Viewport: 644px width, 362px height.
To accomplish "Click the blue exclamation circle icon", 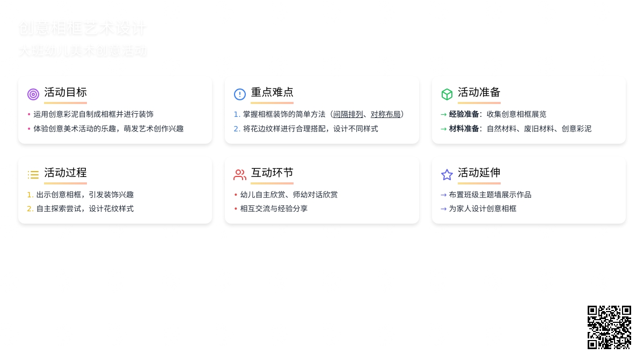I will pyautogui.click(x=240, y=94).
